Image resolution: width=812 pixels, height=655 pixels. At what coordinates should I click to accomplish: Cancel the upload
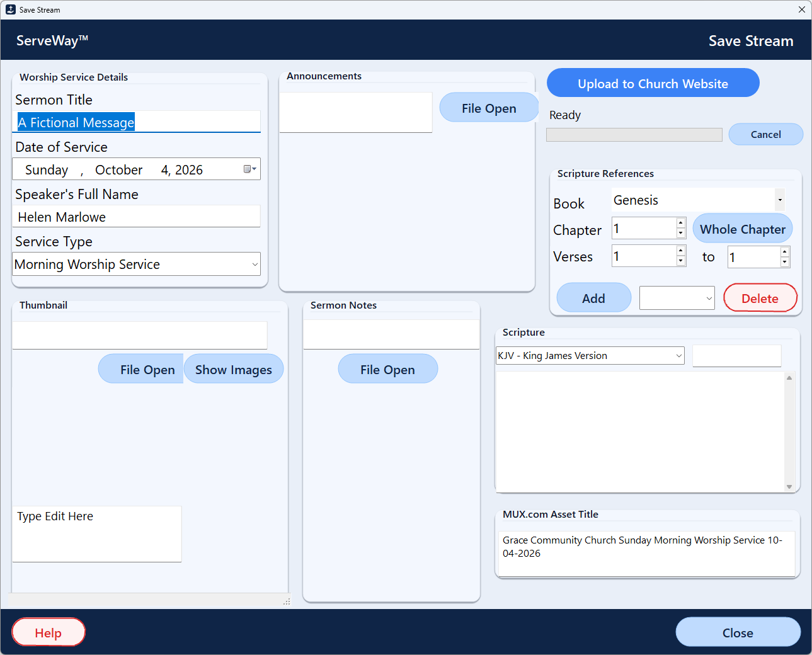point(766,134)
